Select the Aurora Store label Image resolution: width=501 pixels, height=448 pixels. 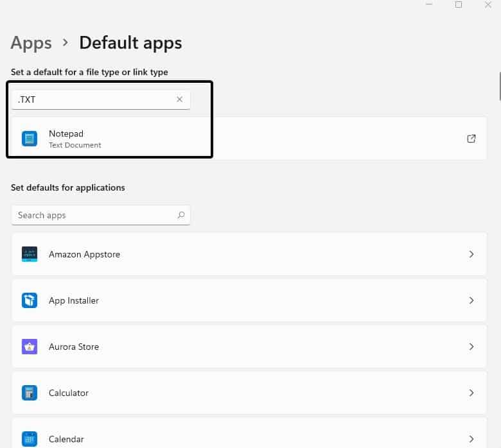[x=74, y=347]
